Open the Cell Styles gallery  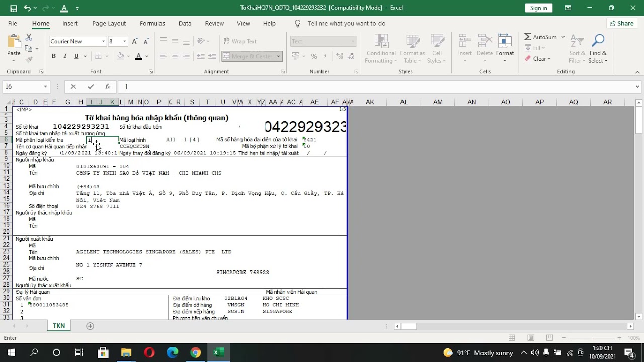pos(437,49)
